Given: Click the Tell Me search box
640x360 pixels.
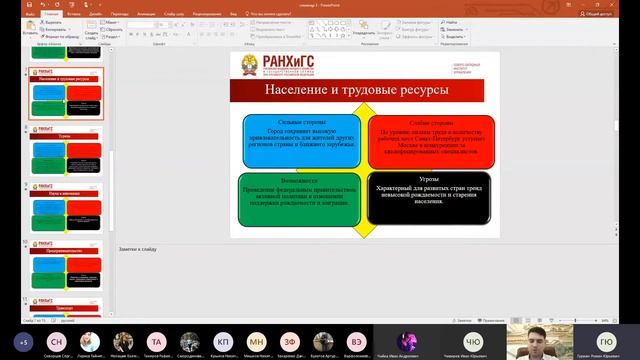Looking at the screenshot, I should point(268,14).
